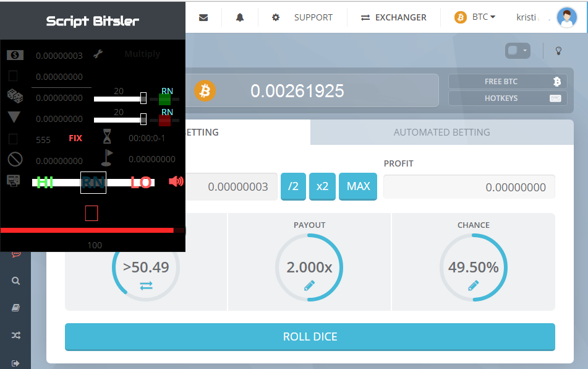The width and height of the screenshot is (588, 369).
Task: Click the prohibition stop icon
Action: pyautogui.click(x=15, y=160)
